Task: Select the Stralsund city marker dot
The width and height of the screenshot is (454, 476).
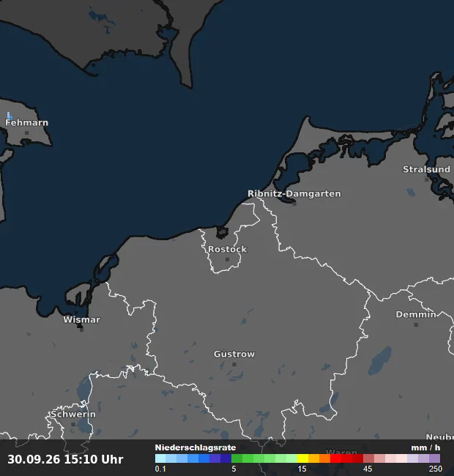Action: point(426,179)
